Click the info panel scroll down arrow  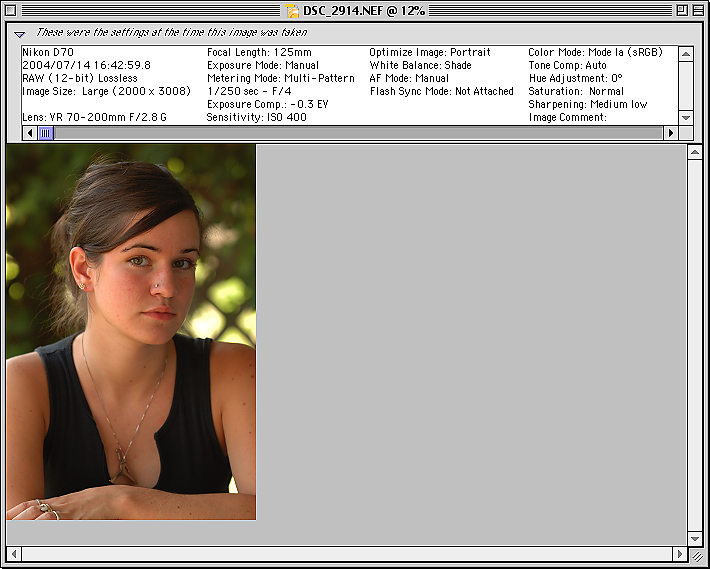(x=686, y=118)
